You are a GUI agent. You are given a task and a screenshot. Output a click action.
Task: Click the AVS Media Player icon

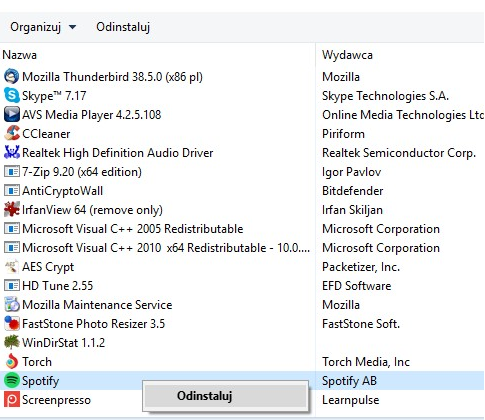pyautogui.click(x=11, y=115)
